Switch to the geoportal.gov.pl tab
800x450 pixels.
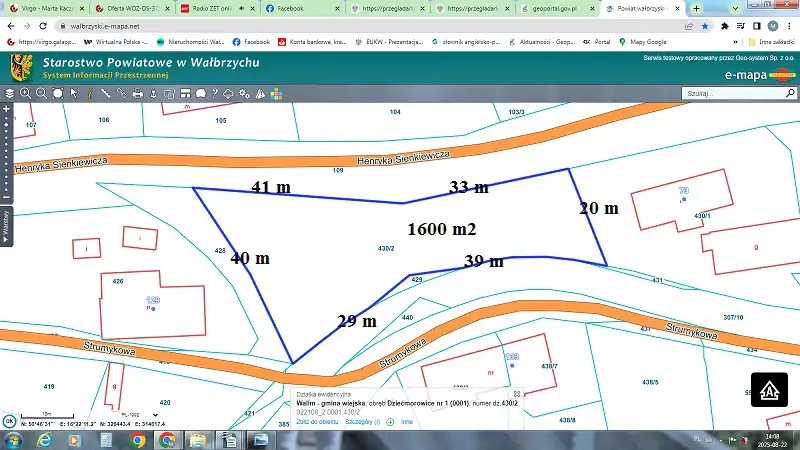[553, 8]
